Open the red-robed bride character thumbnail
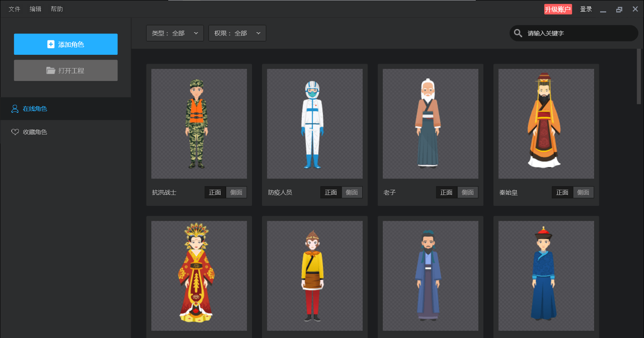This screenshot has width=644, height=338. coord(199,276)
